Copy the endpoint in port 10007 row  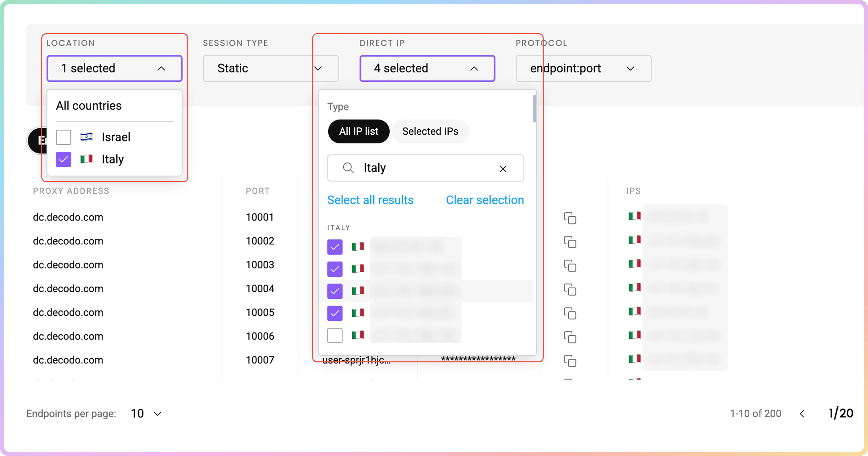[570, 361]
